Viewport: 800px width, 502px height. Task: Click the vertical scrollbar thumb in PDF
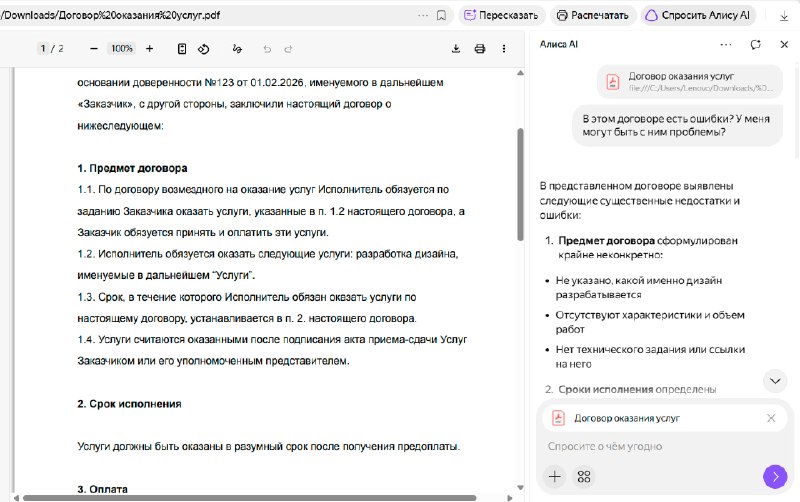[x=520, y=184]
